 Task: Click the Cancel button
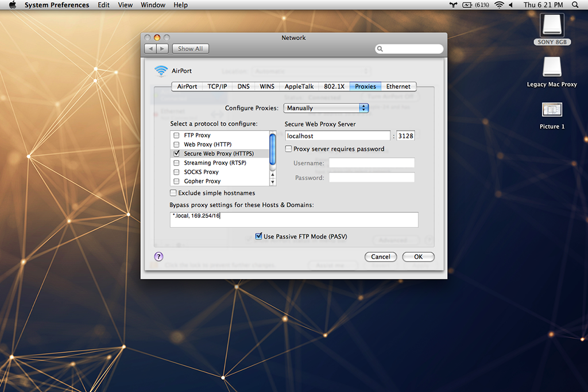click(x=381, y=257)
